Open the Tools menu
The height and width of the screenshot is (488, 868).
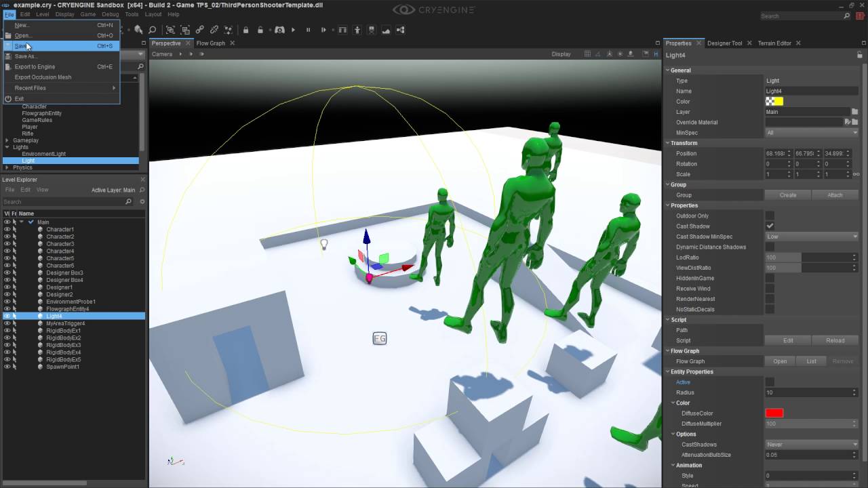click(x=132, y=14)
